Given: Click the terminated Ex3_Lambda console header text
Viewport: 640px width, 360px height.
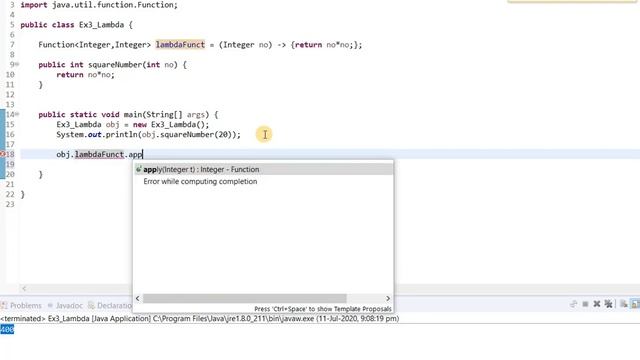Looking at the screenshot, I should (200, 318).
